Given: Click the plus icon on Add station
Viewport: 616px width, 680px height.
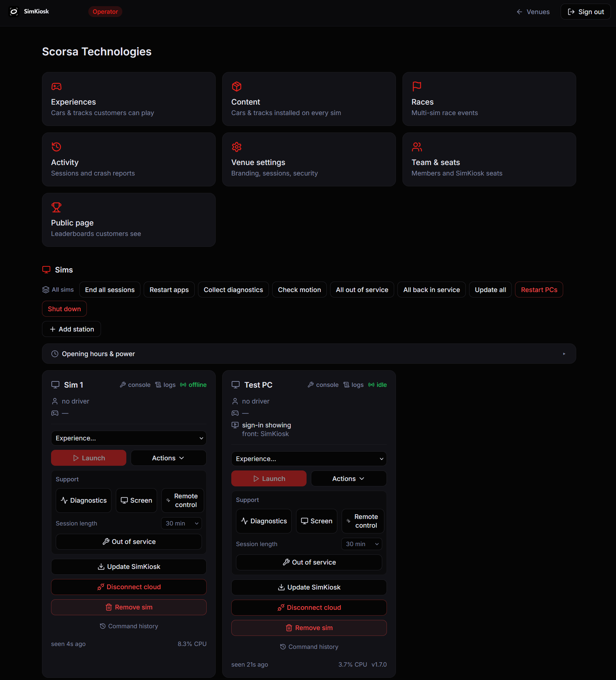Looking at the screenshot, I should tap(52, 329).
